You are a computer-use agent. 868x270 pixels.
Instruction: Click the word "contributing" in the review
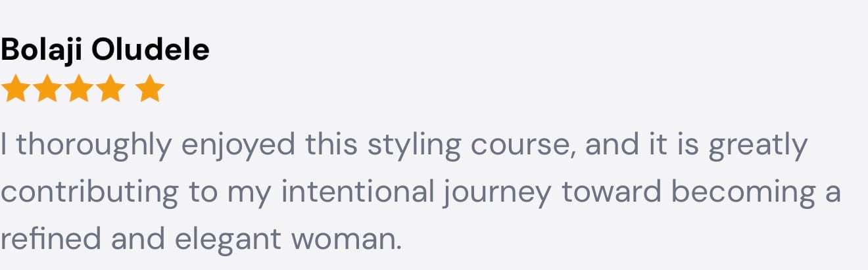point(90,192)
